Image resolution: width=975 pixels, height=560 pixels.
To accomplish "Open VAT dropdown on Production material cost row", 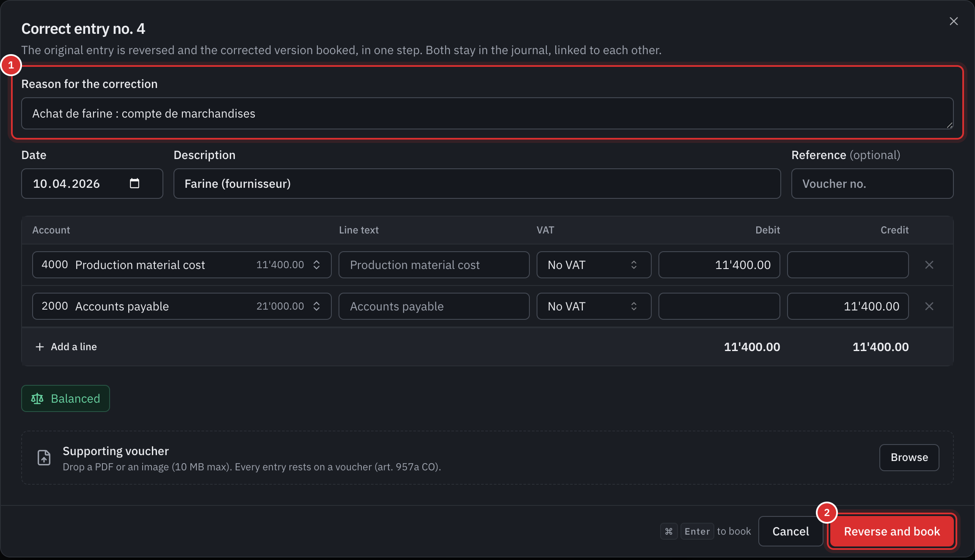I will coord(594,265).
